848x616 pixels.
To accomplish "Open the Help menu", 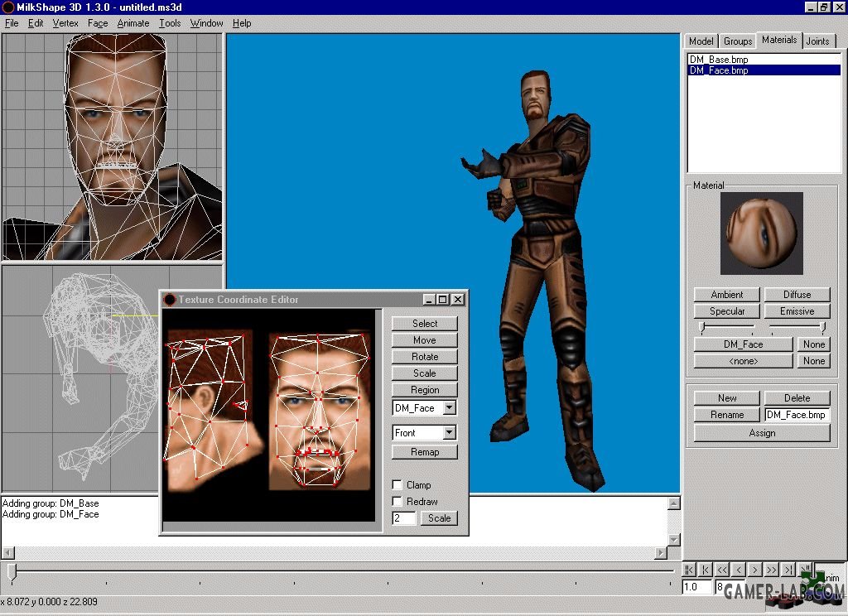I will pyautogui.click(x=242, y=23).
